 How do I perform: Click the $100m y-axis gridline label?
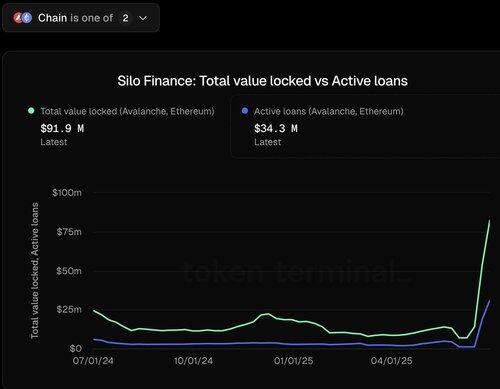[67, 193]
